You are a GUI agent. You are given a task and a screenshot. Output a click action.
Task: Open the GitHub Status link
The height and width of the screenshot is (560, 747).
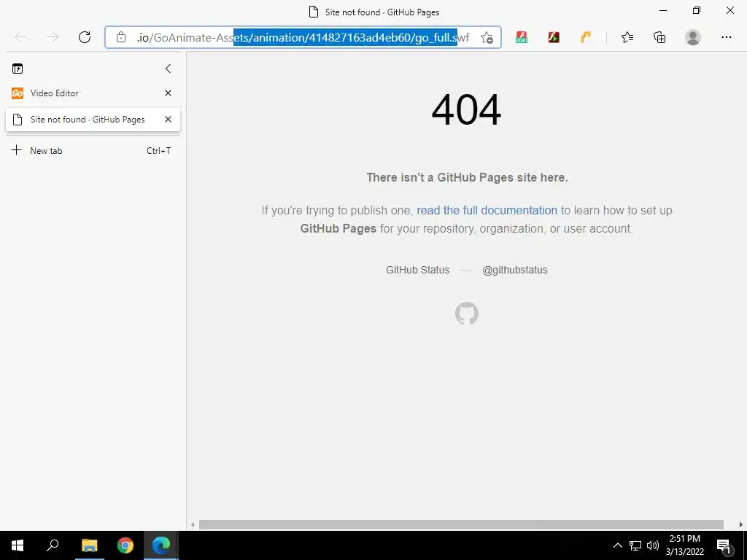[x=417, y=270]
